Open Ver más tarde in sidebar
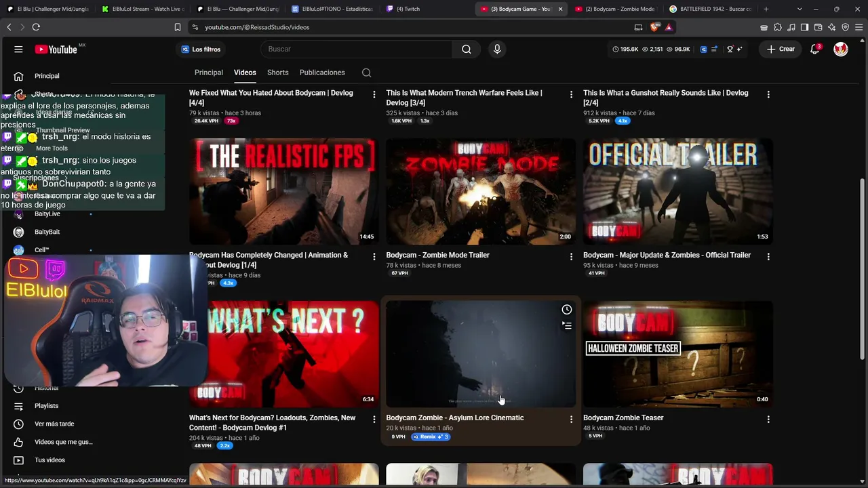Screen dimensions: 868x488 (54, 424)
